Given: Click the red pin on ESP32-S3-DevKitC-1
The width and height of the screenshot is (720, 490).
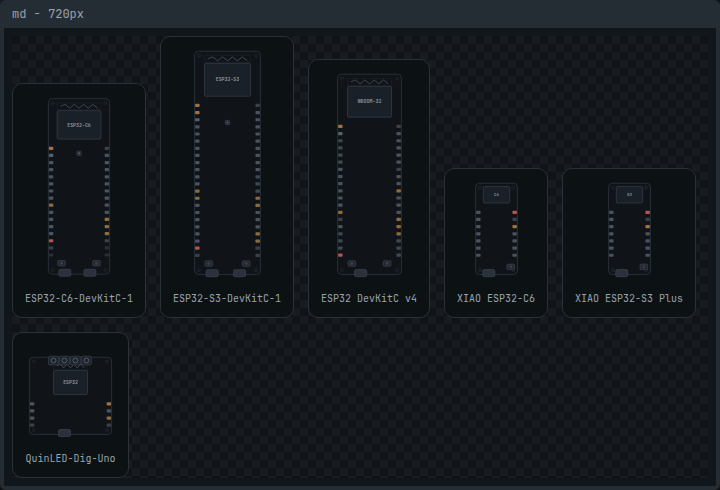Looking at the screenshot, I should point(197,248).
